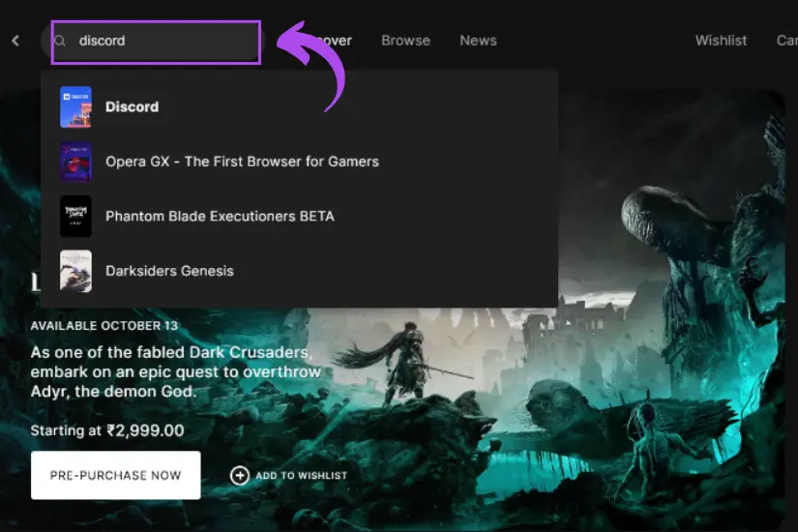Open the News tab
Viewport: 798px width, 532px height.
pyautogui.click(x=479, y=41)
